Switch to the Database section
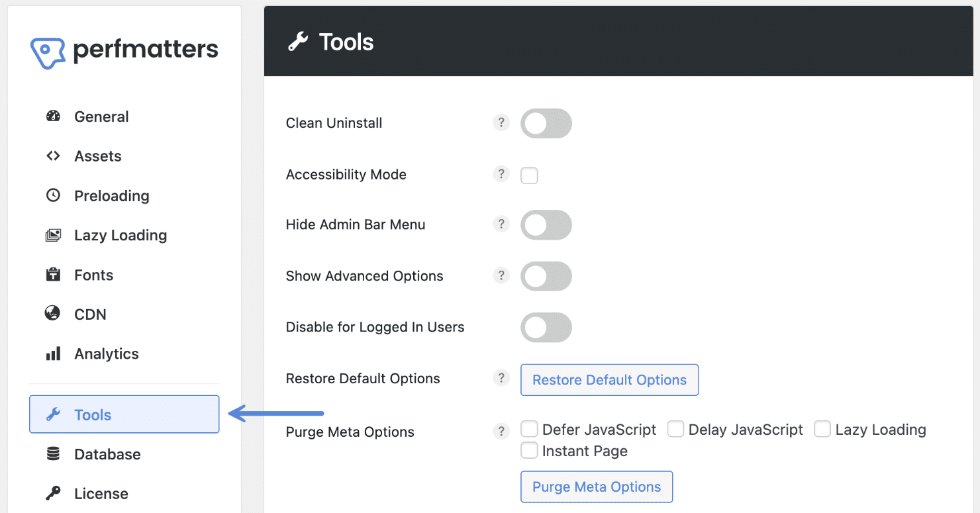 click(x=107, y=454)
